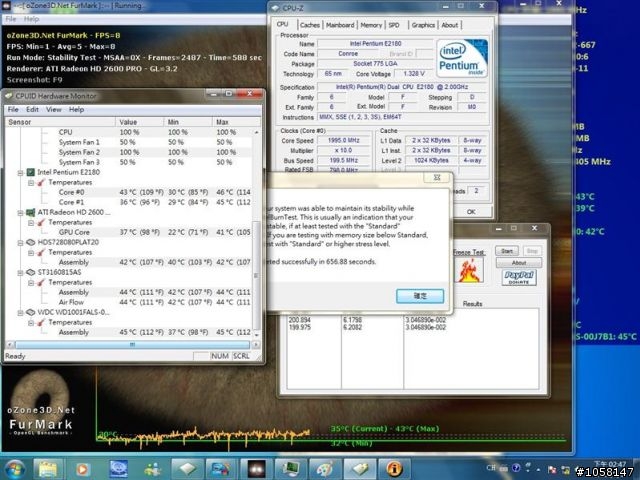
Task: Open the FurMark Help menu
Action: (31, 19)
